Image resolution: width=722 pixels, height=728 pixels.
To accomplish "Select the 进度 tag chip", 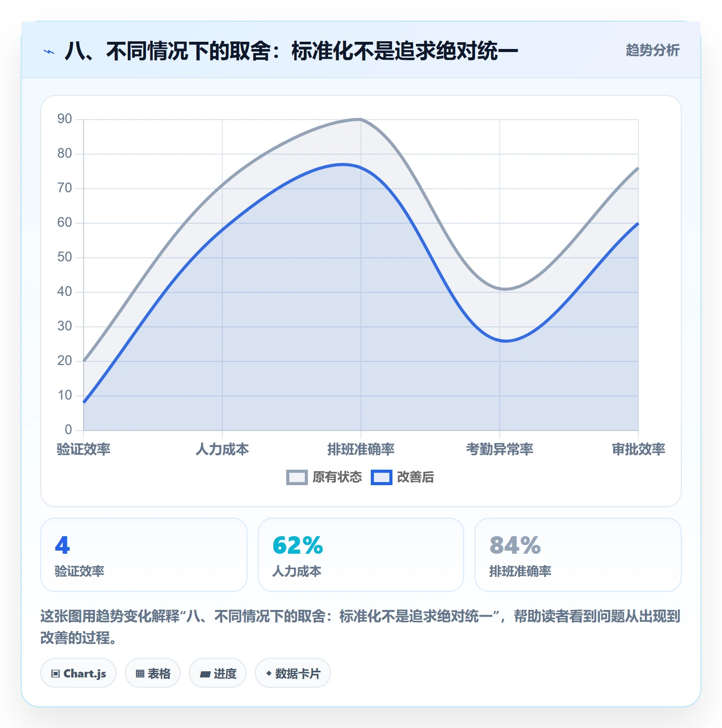I will point(218,673).
